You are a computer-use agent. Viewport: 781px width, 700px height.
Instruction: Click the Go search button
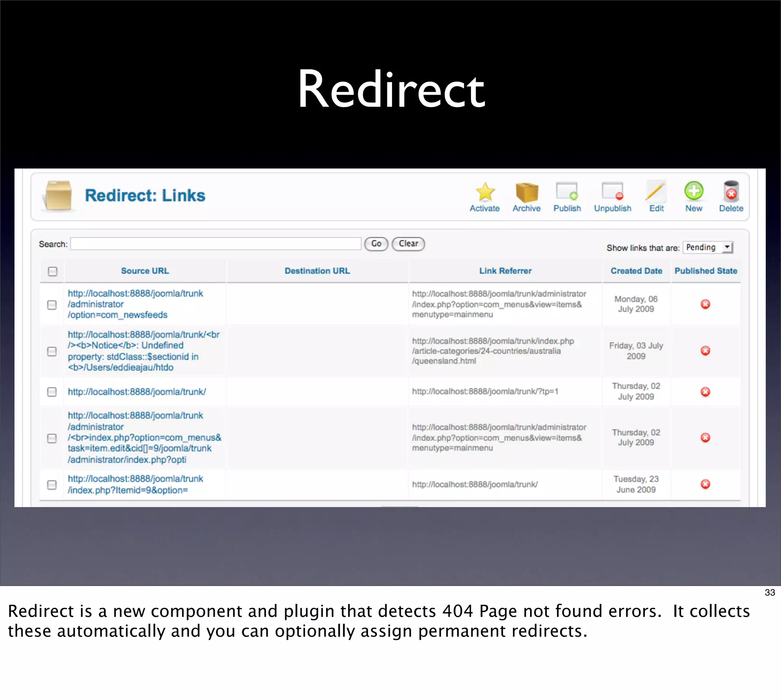point(376,244)
